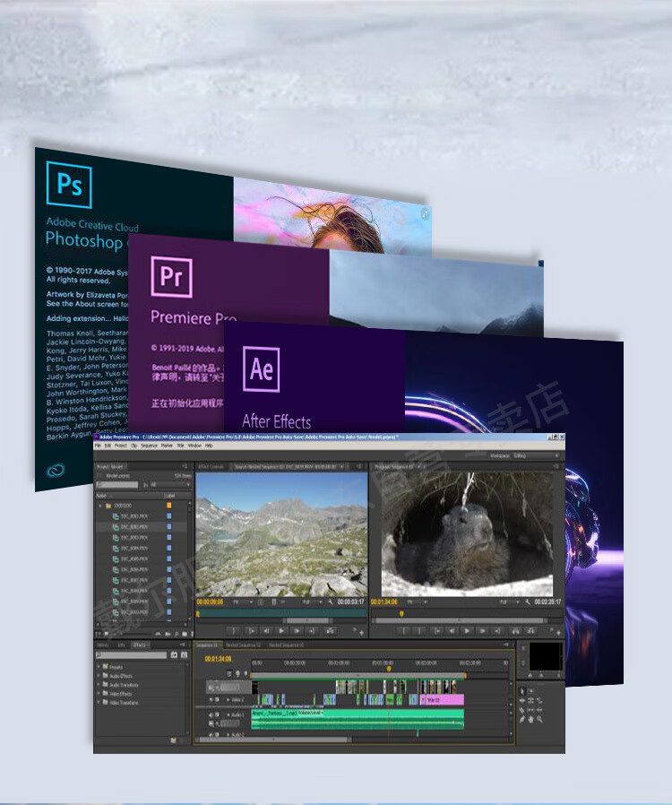
Task: Expand the Video 2 track
Action: (228, 700)
